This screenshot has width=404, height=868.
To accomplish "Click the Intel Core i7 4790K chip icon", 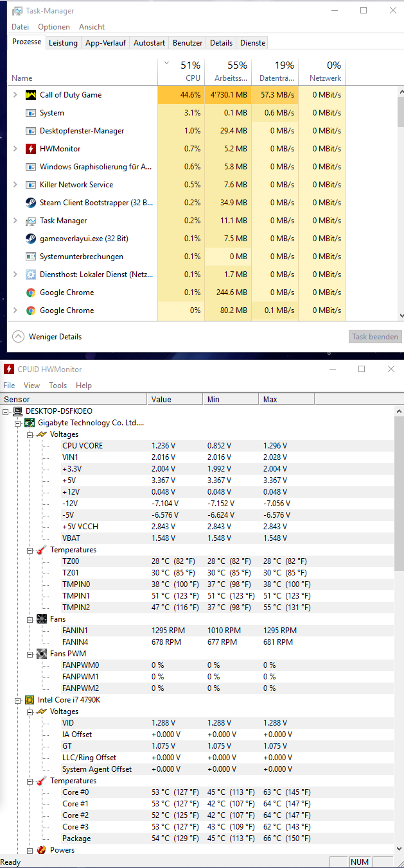I will point(30,700).
